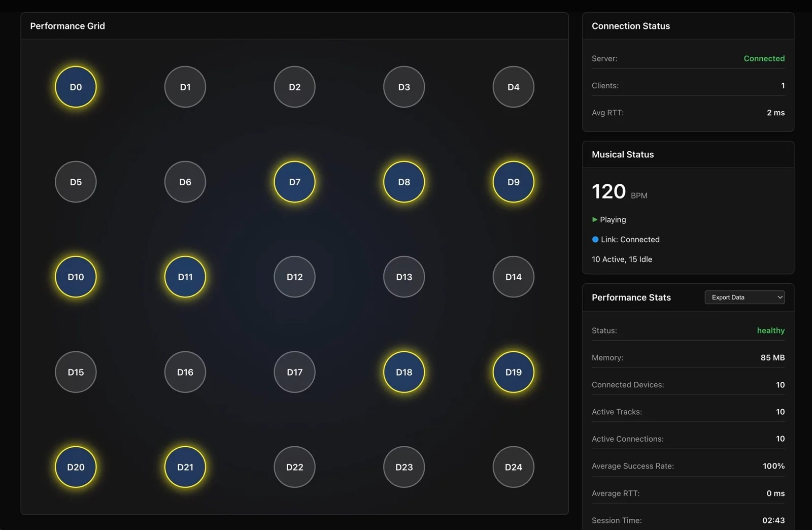The height and width of the screenshot is (530, 812).
Task: Click the active D21 device node
Action: coord(185,467)
